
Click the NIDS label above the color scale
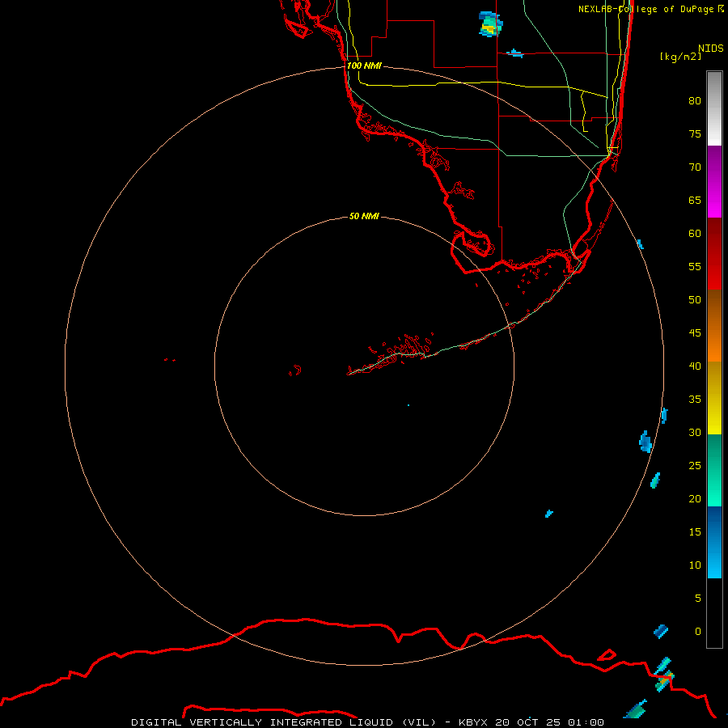pos(711,48)
